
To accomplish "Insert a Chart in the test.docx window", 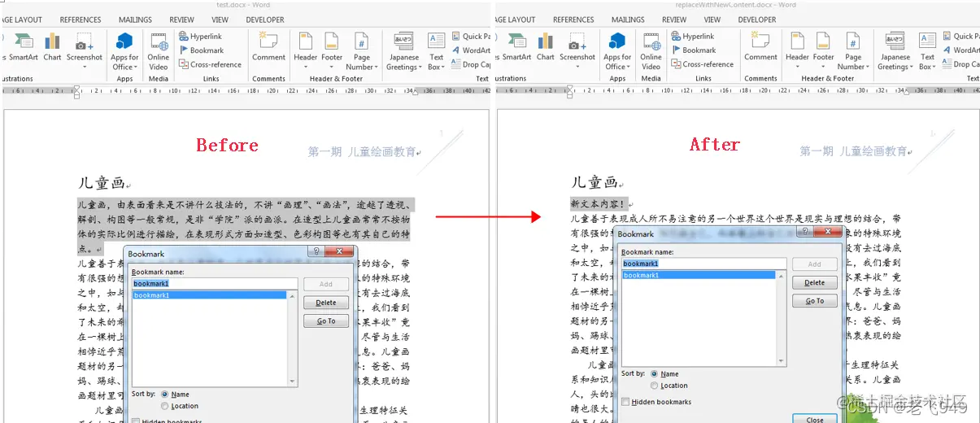I will 52,47.
